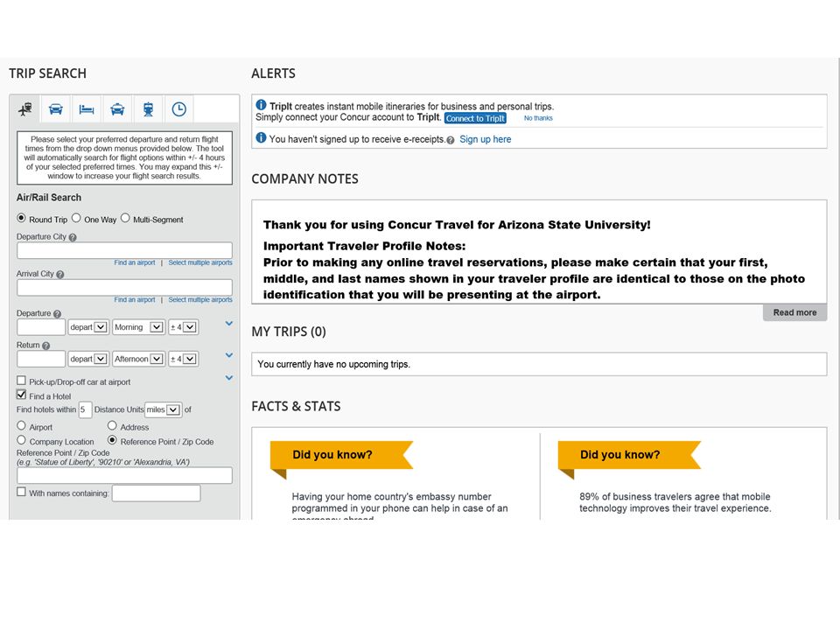This screenshot has height=630, width=840.
Task: Click the question mark after e-receipts text
Action: 451,140
